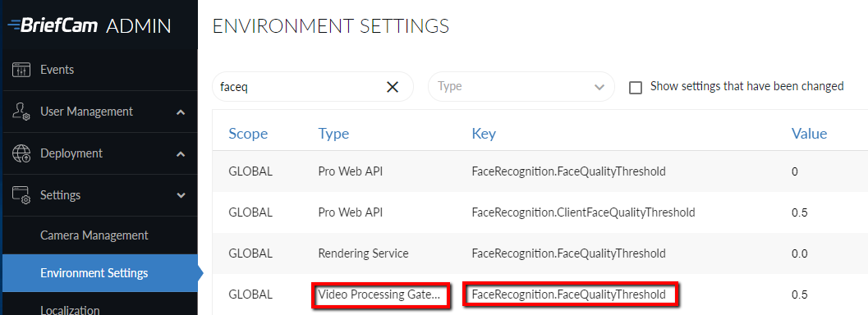Click the Events sliders icon

(21, 71)
